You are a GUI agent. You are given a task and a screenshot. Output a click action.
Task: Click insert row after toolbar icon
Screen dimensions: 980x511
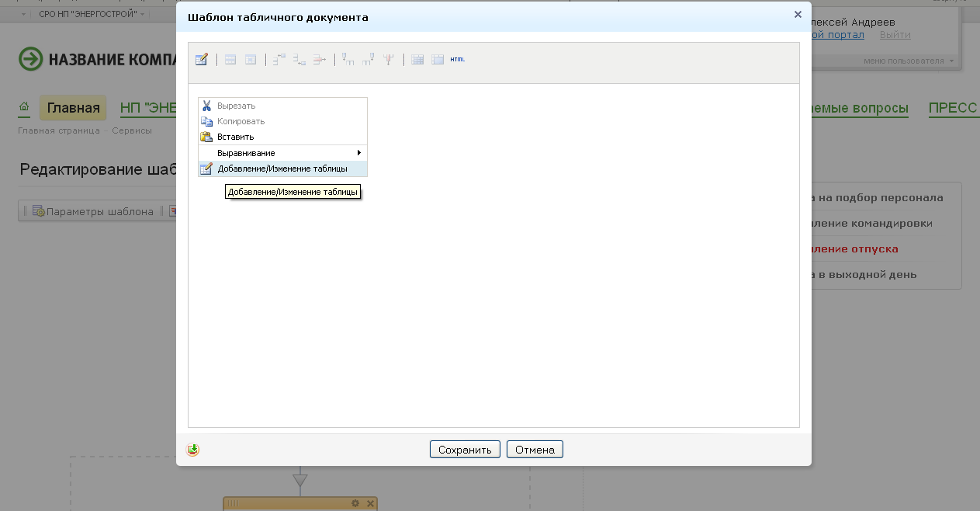point(300,60)
